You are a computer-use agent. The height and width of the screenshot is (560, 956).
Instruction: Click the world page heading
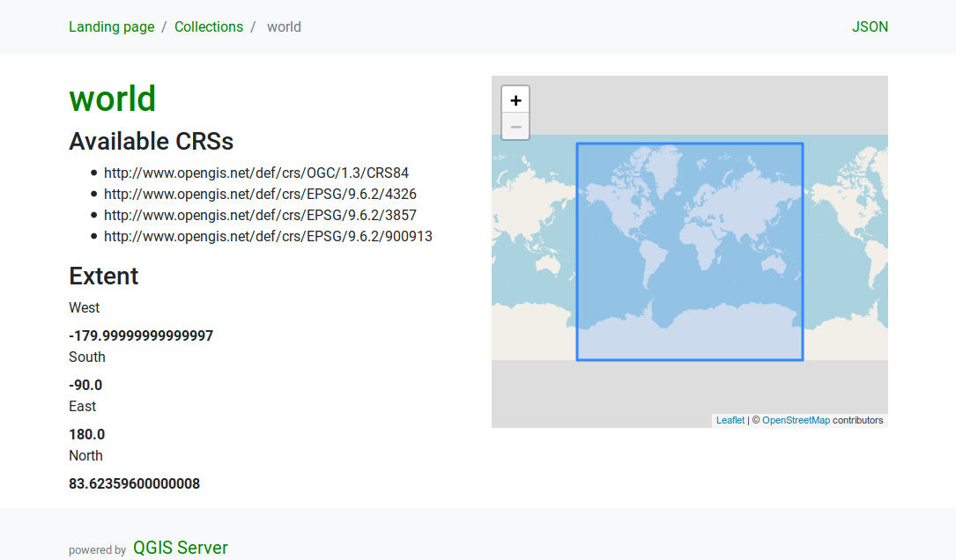point(112,99)
